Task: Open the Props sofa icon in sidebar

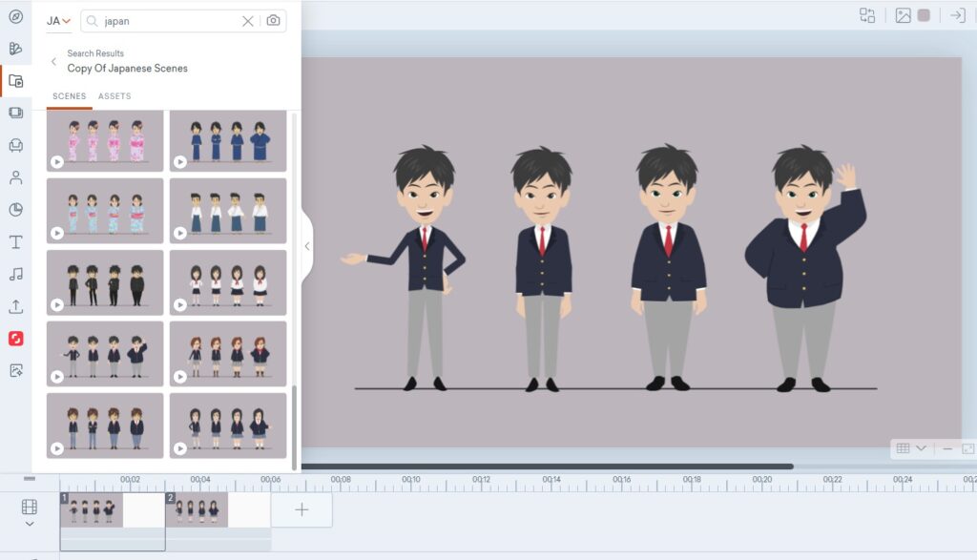Action: pyautogui.click(x=15, y=145)
